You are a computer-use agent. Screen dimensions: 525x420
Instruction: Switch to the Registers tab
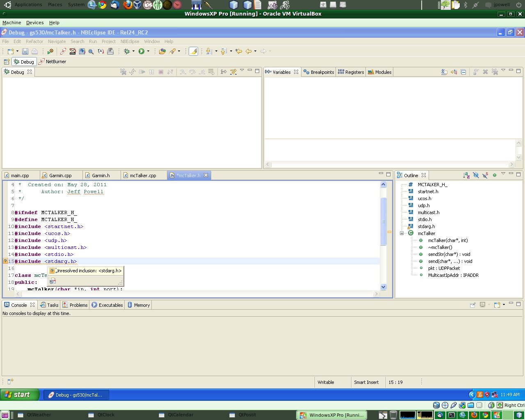pos(351,72)
